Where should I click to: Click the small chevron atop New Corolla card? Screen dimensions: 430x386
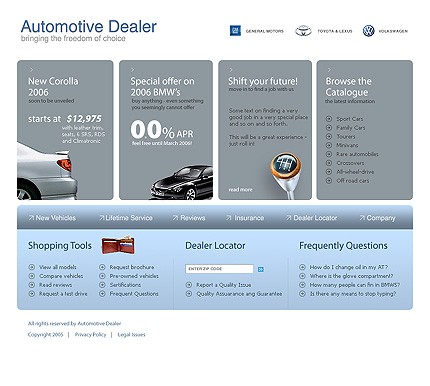click(x=32, y=70)
